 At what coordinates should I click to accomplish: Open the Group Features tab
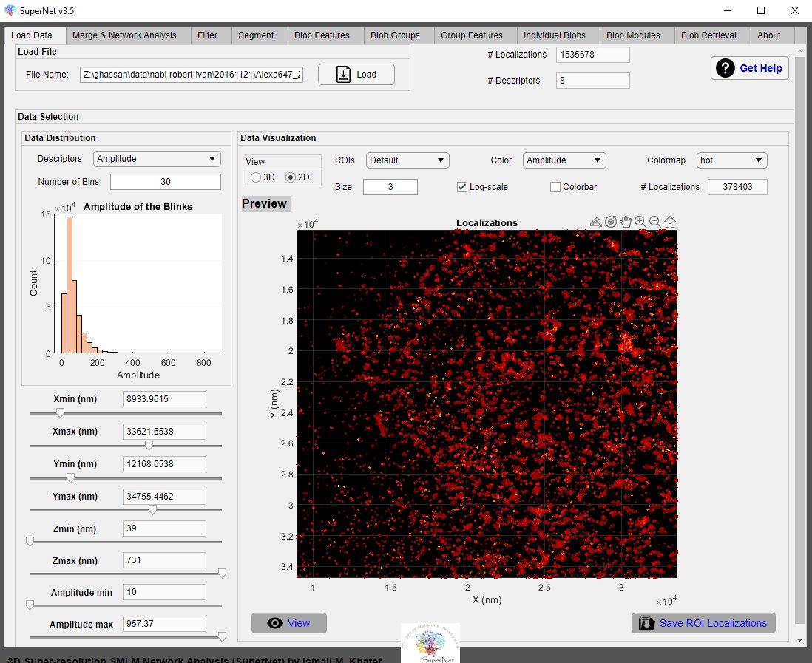coord(472,35)
